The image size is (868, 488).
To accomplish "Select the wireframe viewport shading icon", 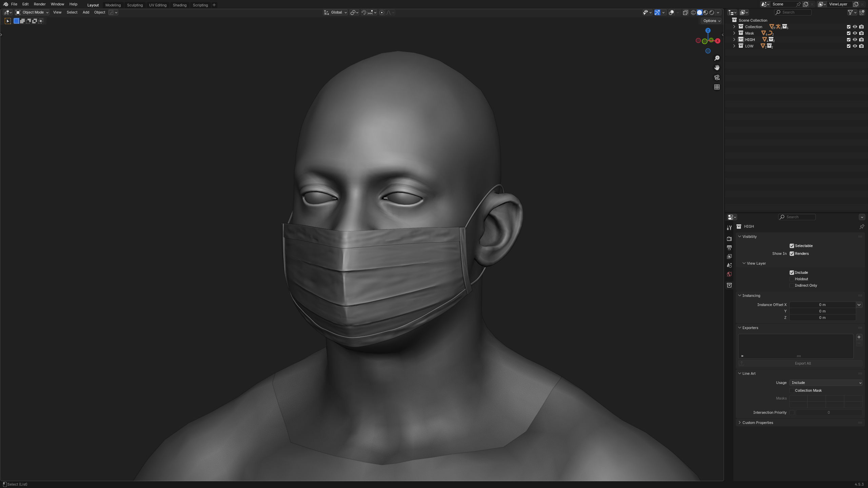I will pyautogui.click(x=693, y=13).
